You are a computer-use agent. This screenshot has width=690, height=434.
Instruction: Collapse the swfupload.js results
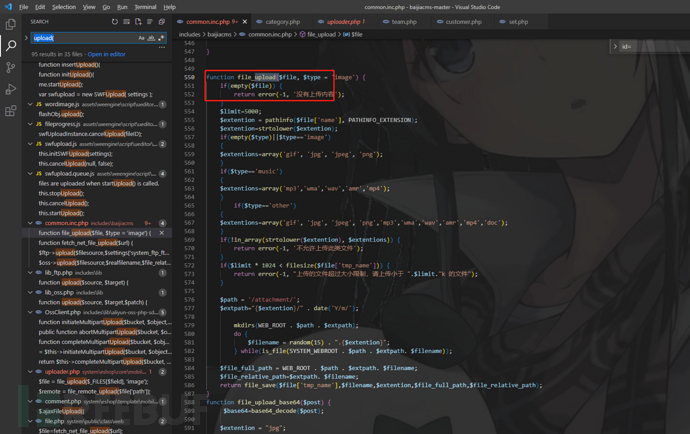tap(30, 144)
